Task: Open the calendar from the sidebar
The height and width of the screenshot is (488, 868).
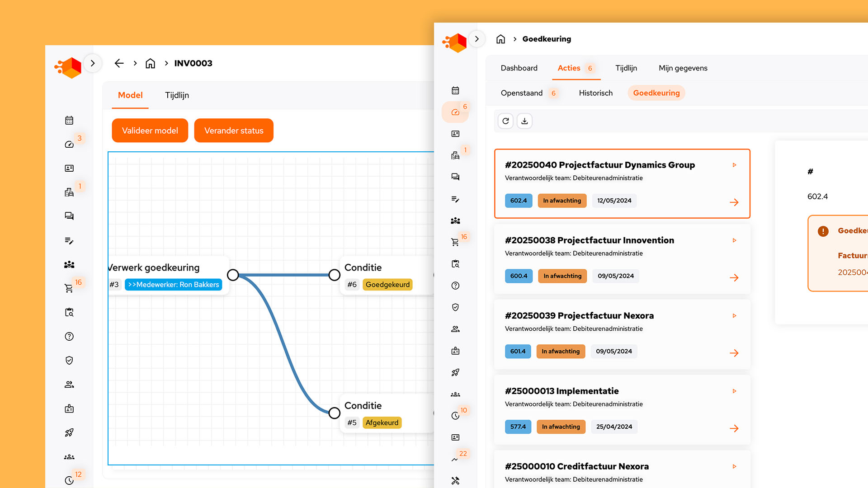Action: click(455, 90)
